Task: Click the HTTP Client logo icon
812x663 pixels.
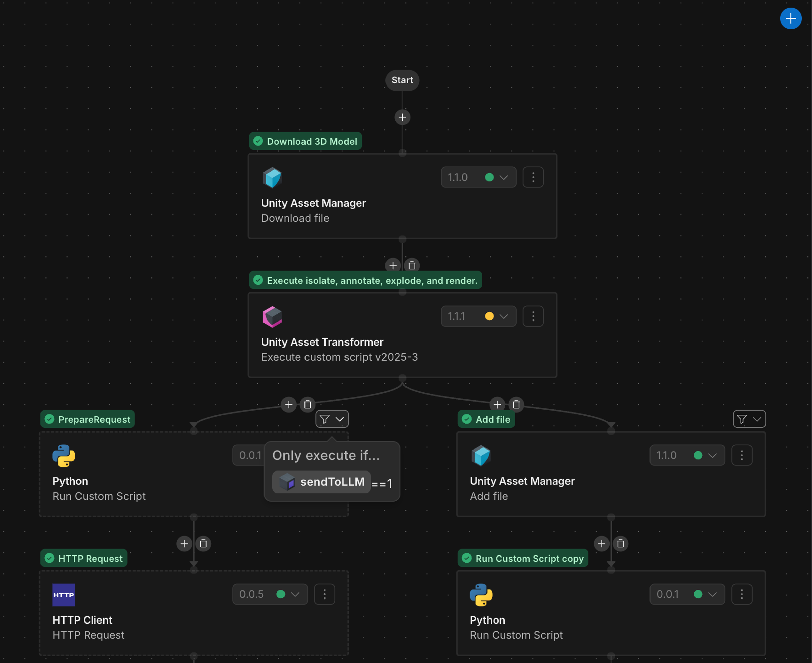Action: 64,595
